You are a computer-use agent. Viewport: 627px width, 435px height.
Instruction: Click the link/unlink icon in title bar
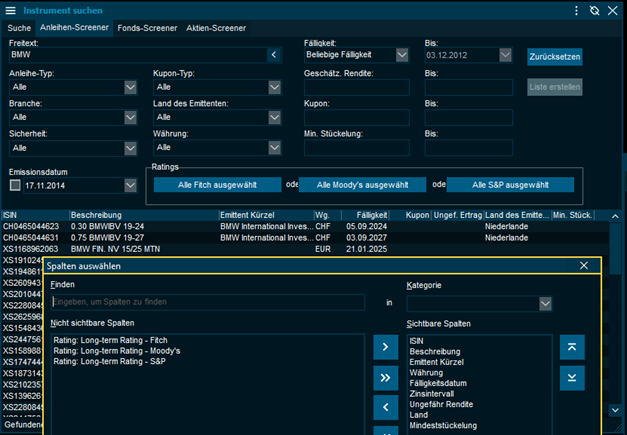[594, 10]
